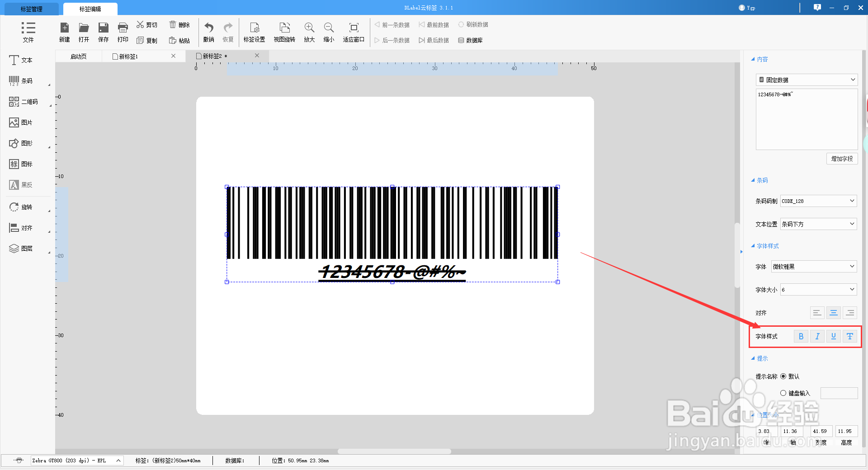Set text alignment to left

pyautogui.click(x=817, y=313)
